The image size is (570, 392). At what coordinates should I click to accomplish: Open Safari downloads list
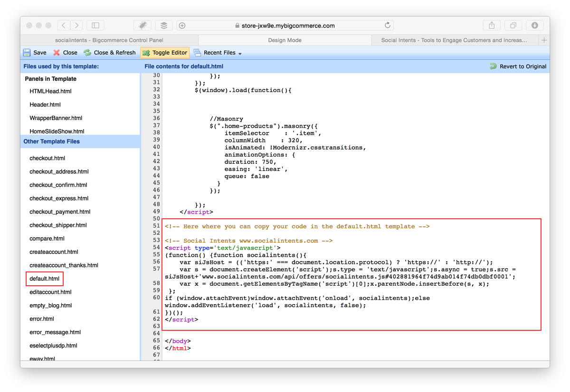tap(534, 25)
